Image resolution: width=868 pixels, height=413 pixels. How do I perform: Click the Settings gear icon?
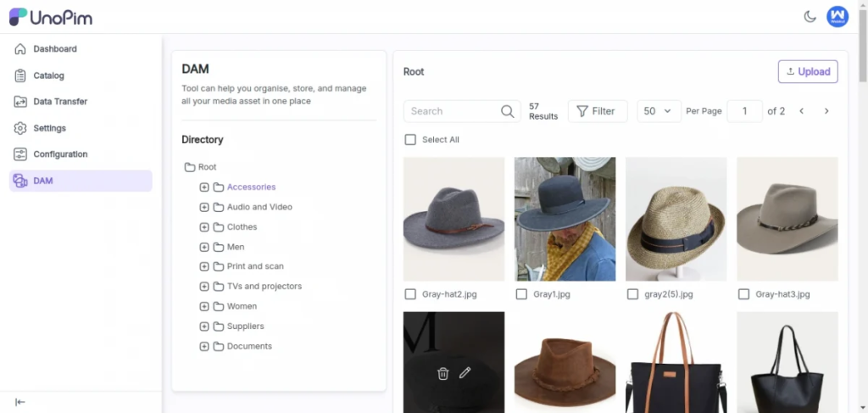coord(20,128)
